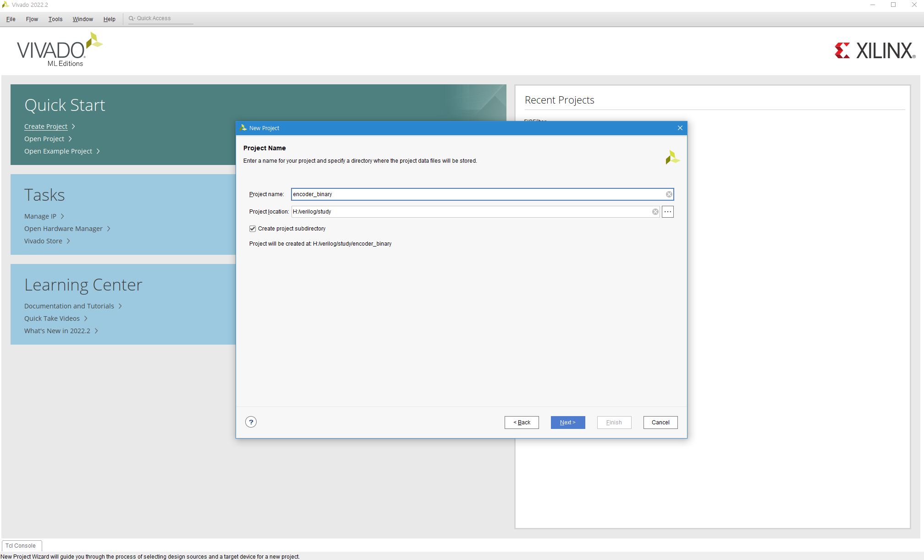Click the Quick Access search icon

pyautogui.click(x=132, y=18)
